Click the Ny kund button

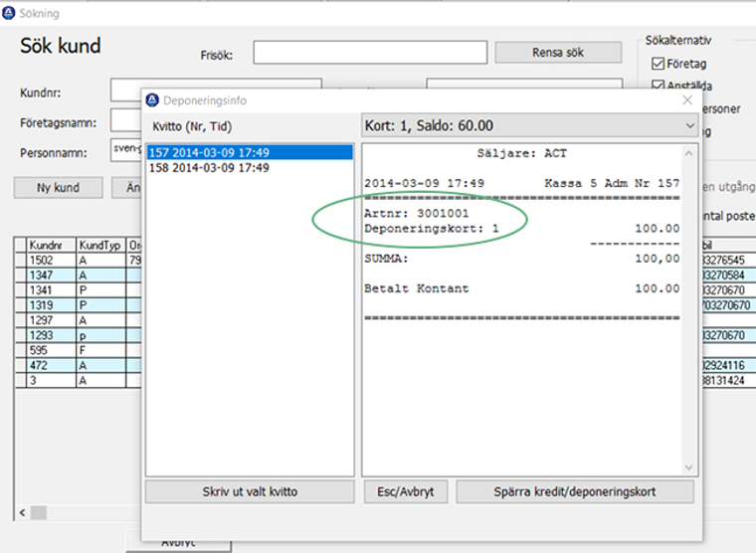point(58,188)
